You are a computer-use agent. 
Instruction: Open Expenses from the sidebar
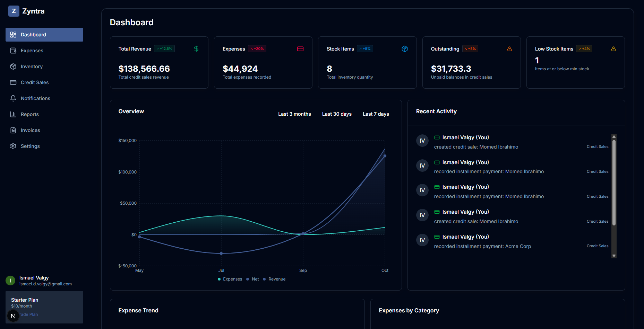point(32,51)
